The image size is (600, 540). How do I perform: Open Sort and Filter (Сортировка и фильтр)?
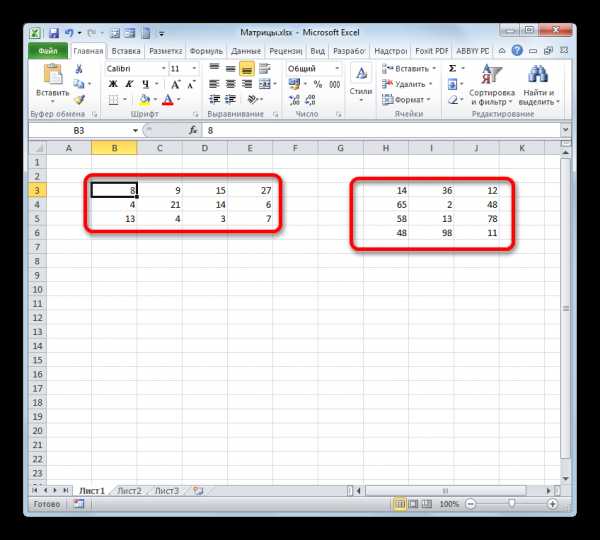pyautogui.click(x=492, y=85)
